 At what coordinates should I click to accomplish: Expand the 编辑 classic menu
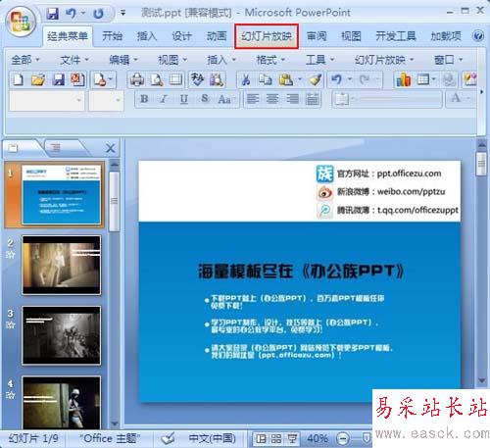click(123, 60)
